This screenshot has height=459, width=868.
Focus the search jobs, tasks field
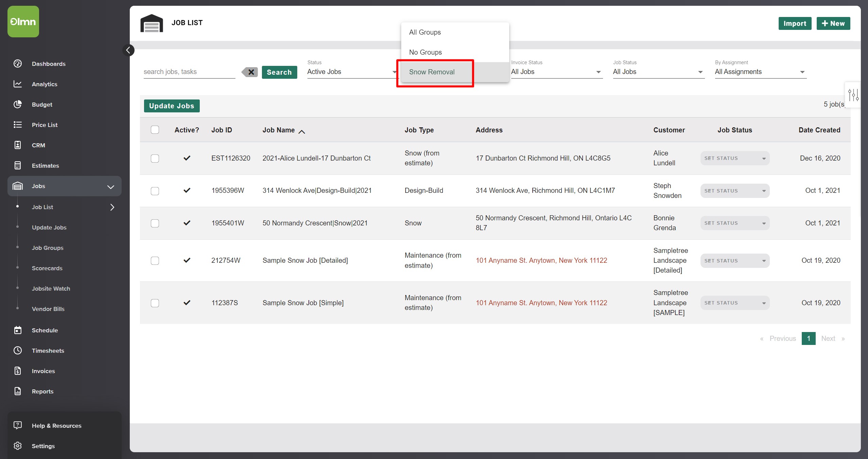189,72
